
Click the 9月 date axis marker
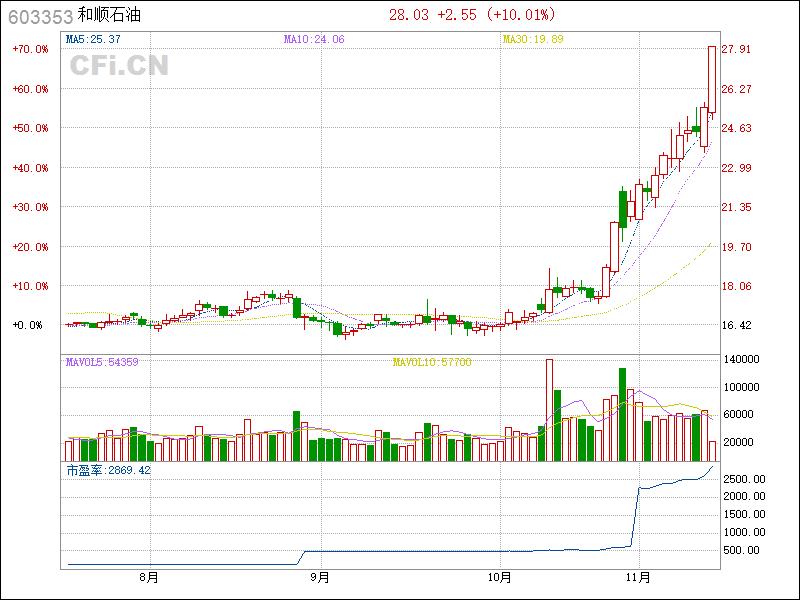(x=320, y=577)
